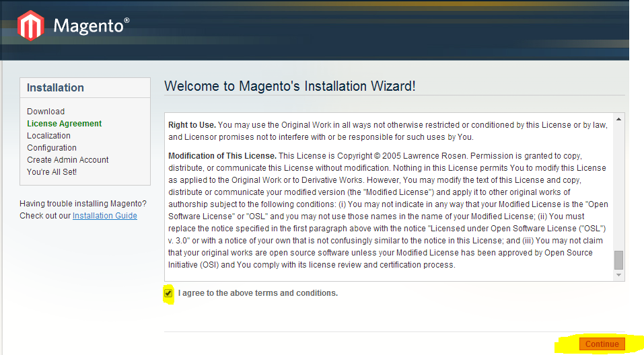Click the Magento wordmark text in header
The height and width of the screenshot is (355, 644).
(x=91, y=26)
